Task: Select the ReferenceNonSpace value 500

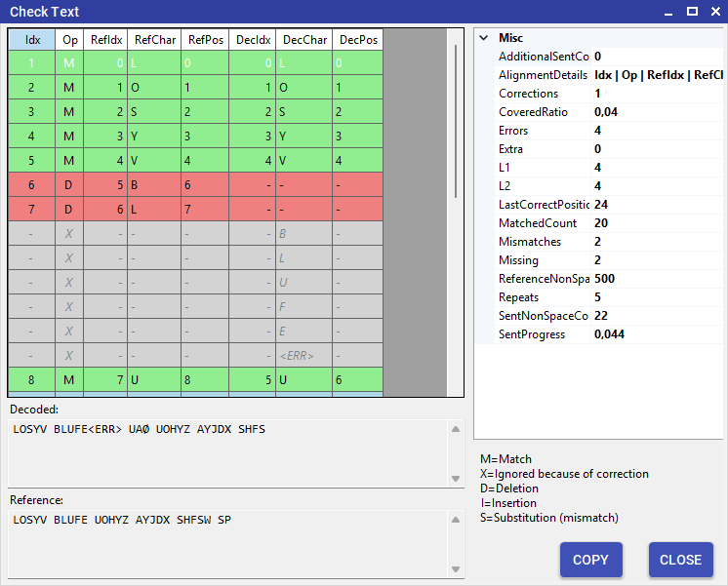Action: 604,279
